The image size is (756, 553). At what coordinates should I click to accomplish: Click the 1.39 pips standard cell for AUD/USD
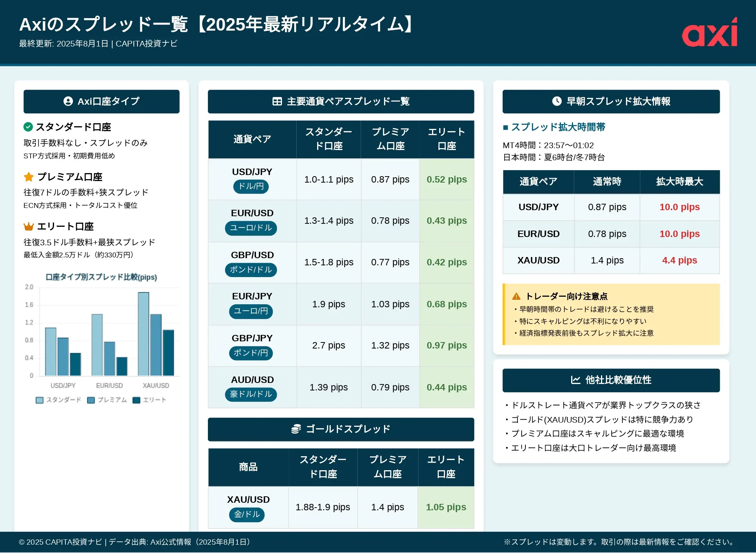[x=329, y=387]
